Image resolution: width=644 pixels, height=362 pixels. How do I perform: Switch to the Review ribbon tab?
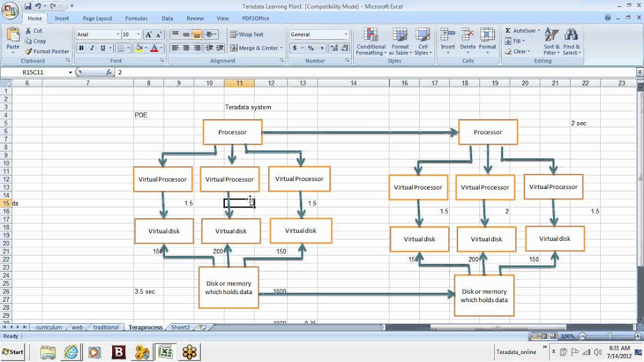click(x=195, y=19)
